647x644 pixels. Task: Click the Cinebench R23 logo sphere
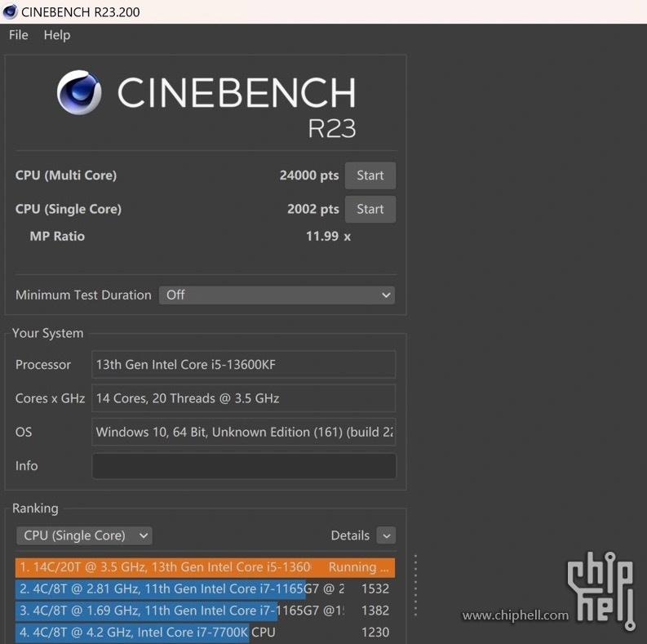[79, 92]
